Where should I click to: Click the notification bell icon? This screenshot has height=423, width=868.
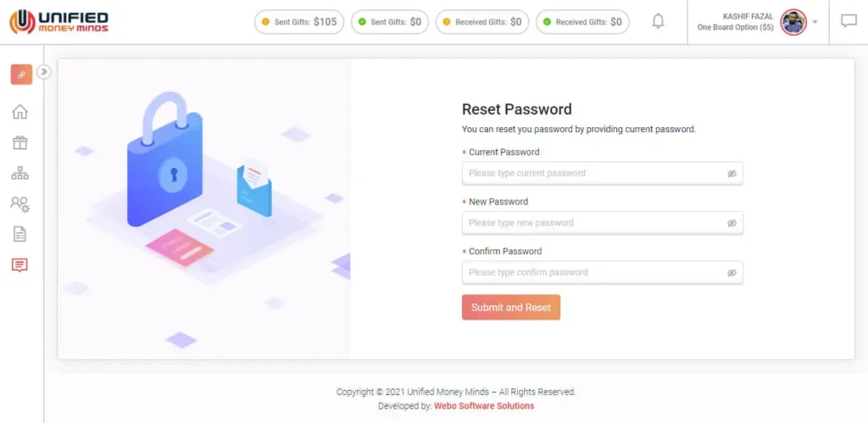pyautogui.click(x=658, y=22)
